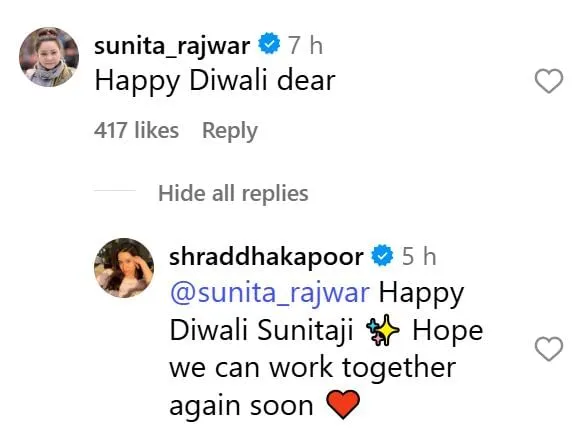Reply to sunita_rajwar's comment
Viewport: 574px width, 429px height.
230,131
